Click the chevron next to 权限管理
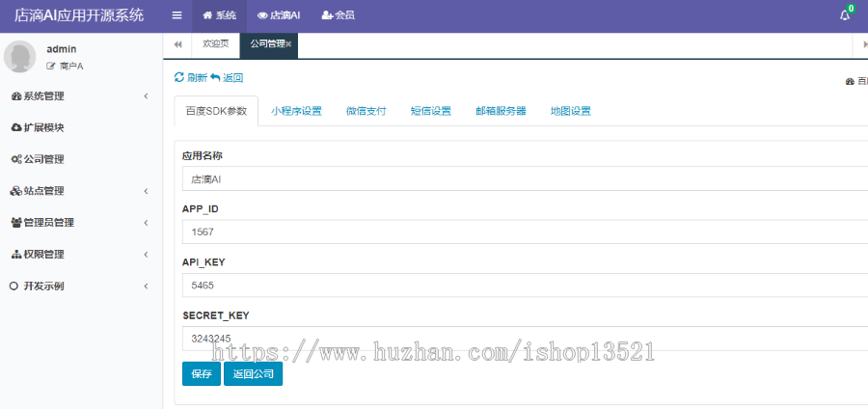The image size is (868, 409). 147,255
